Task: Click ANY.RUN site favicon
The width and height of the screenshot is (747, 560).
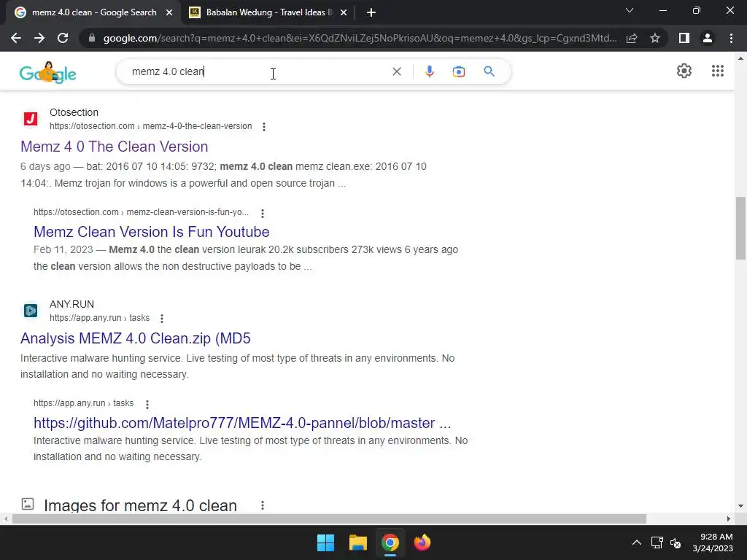Action: click(31, 311)
